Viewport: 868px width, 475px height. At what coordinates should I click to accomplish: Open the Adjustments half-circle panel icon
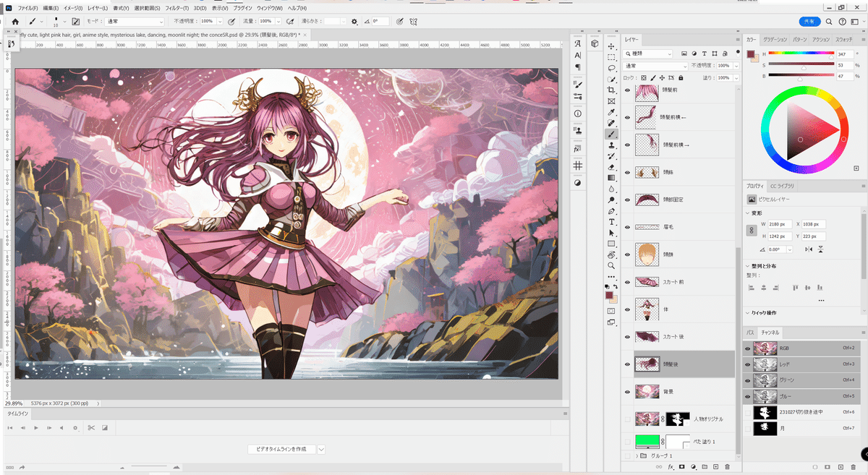(x=578, y=183)
